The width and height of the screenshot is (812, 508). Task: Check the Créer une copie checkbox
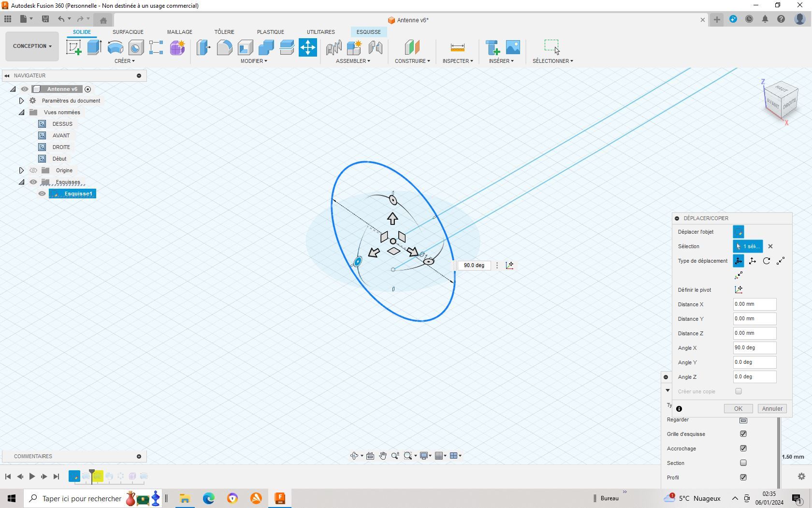[x=739, y=391]
